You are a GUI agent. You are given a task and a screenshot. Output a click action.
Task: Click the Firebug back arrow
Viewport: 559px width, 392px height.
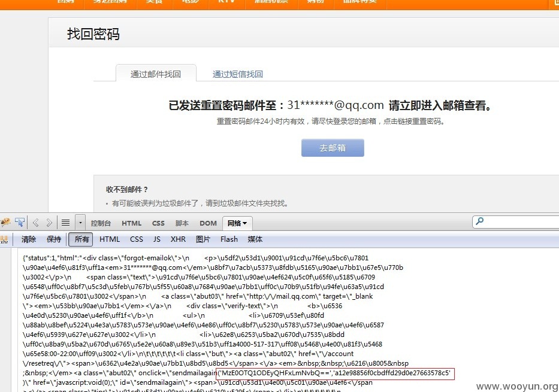pos(35,223)
